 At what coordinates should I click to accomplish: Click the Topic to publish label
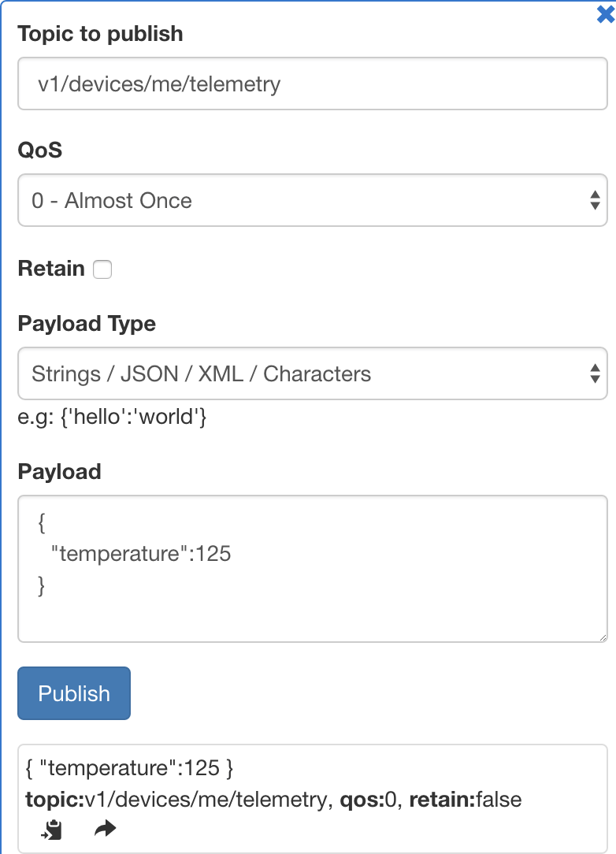pyautogui.click(x=100, y=34)
